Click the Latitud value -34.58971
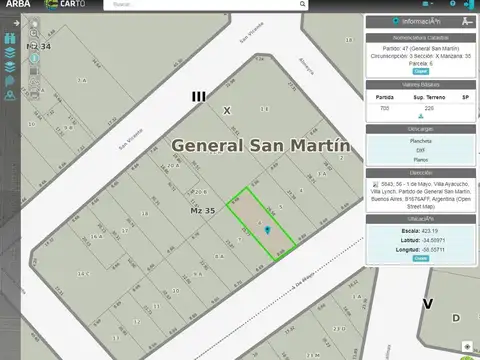Screen dimensions: 480x360 (x=433, y=240)
